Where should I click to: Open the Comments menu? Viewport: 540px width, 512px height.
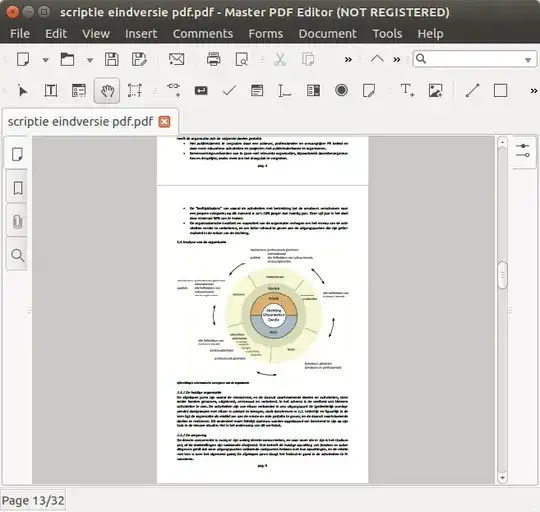(x=203, y=34)
